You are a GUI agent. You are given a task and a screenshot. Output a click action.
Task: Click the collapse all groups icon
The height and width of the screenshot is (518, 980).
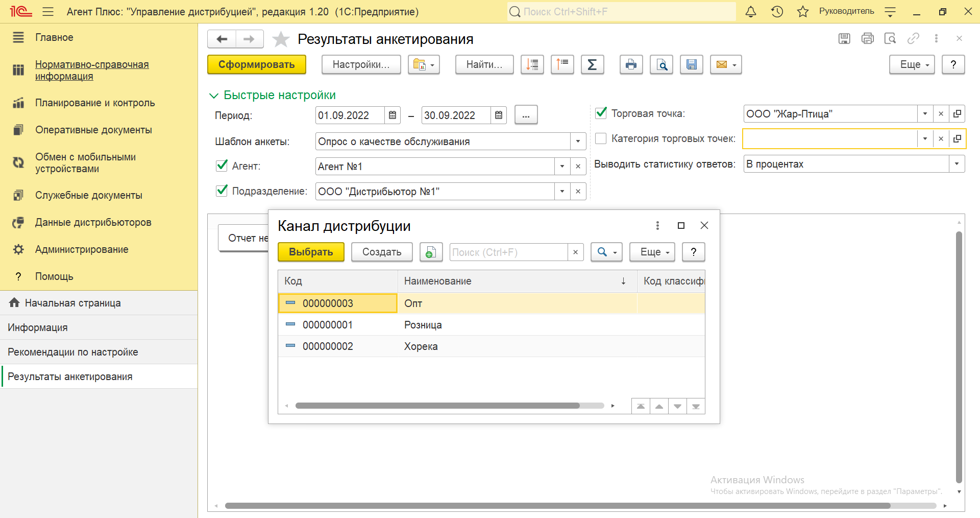(x=562, y=64)
